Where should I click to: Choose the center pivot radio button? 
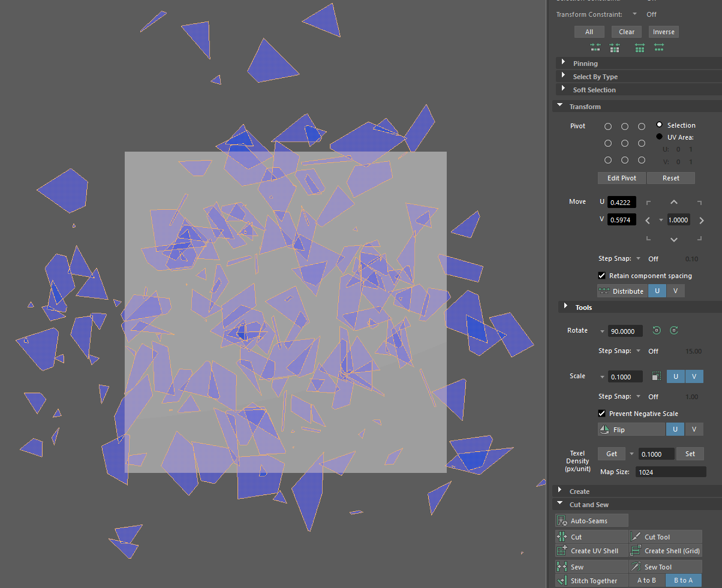tap(625, 143)
